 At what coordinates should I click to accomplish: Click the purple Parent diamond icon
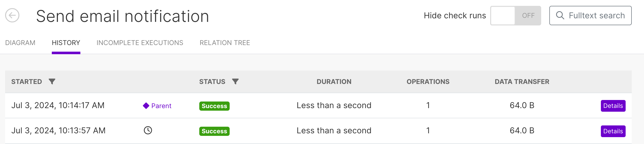146,106
